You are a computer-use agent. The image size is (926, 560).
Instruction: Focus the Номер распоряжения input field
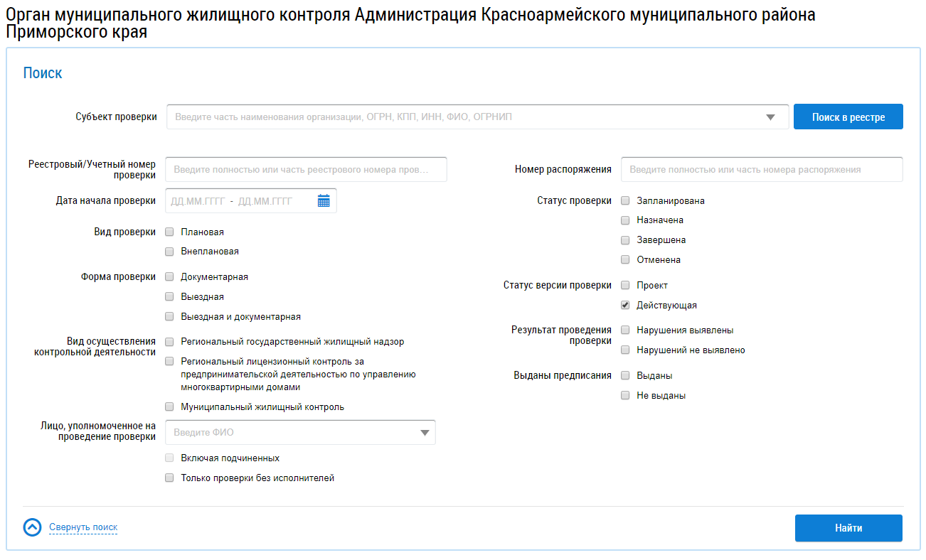pyautogui.click(x=761, y=170)
